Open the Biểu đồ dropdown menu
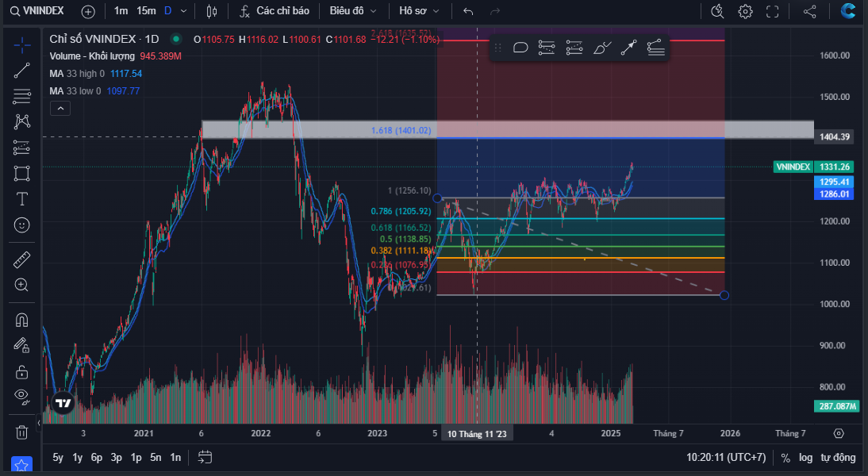The width and height of the screenshot is (868, 476). click(x=352, y=11)
